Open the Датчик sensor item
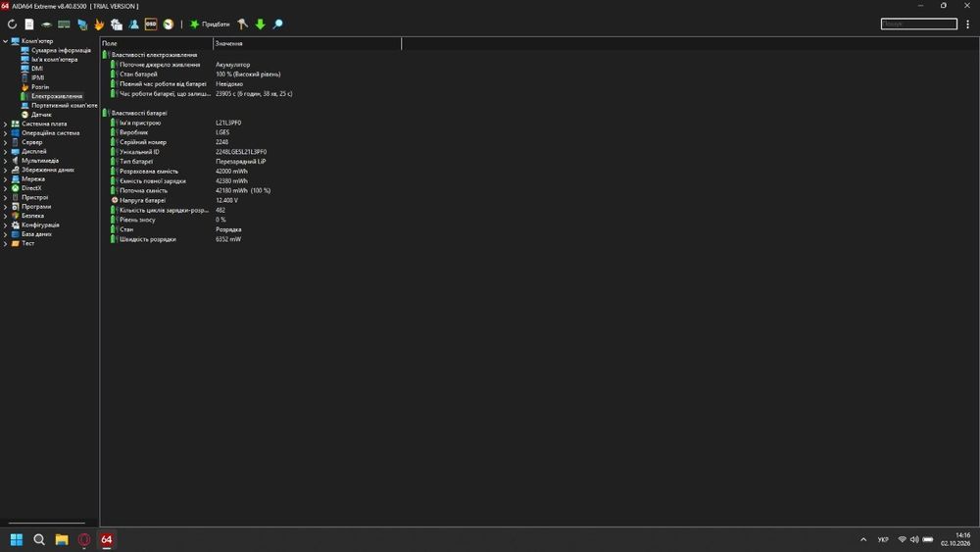980x552 pixels. (x=41, y=115)
